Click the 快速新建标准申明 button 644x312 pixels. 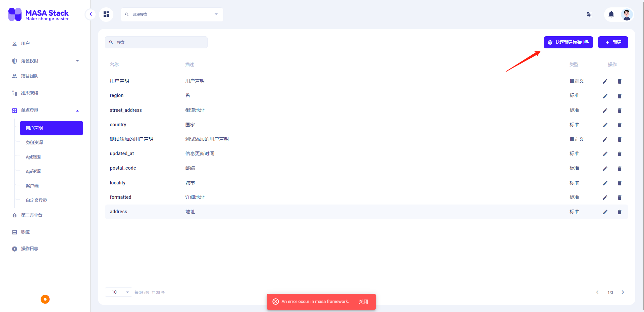[568, 42]
